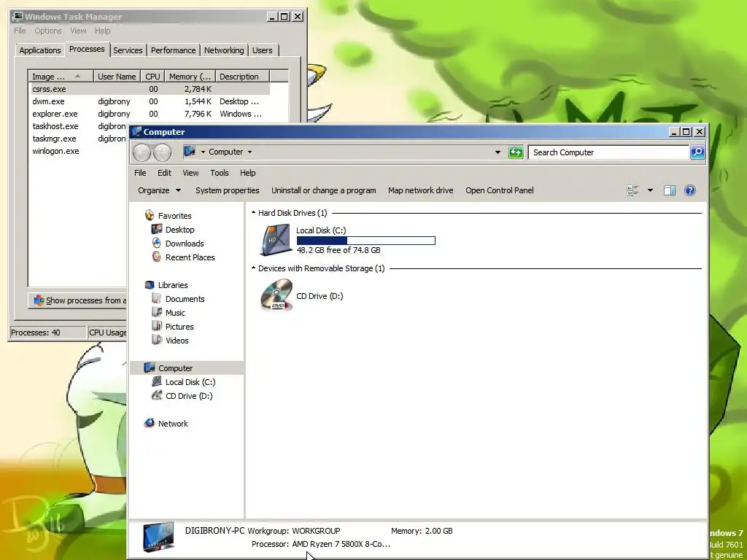Viewport: 747px width, 560px height.
Task: Click the Back navigation arrow in Computer window
Action: pos(142,152)
